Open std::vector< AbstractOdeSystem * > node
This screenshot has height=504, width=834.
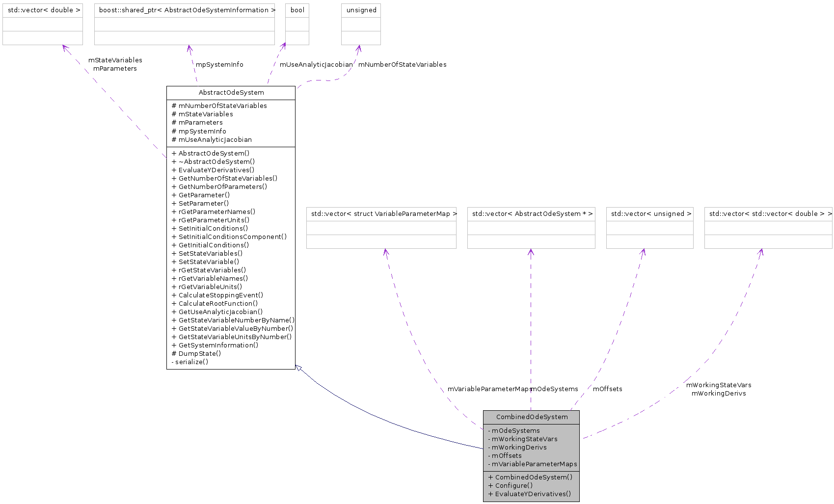[x=531, y=228]
